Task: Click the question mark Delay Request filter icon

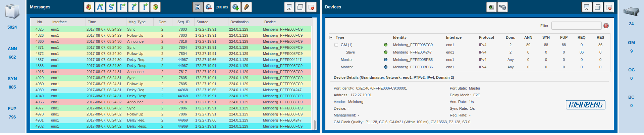Action: [133, 7]
